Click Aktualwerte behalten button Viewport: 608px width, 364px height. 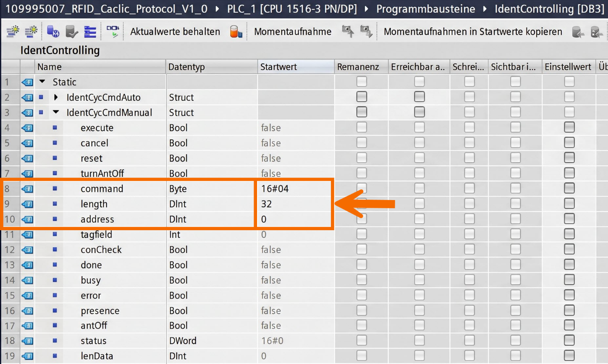click(x=175, y=31)
